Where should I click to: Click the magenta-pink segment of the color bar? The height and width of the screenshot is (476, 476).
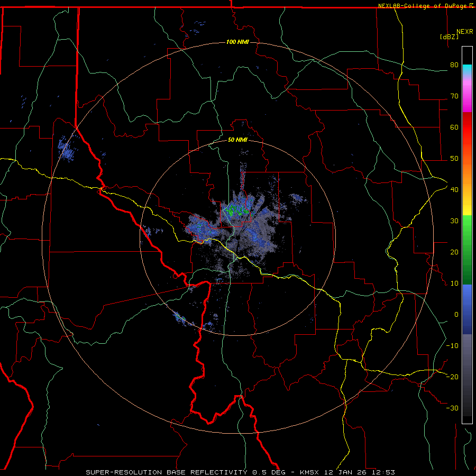pos(467,94)
